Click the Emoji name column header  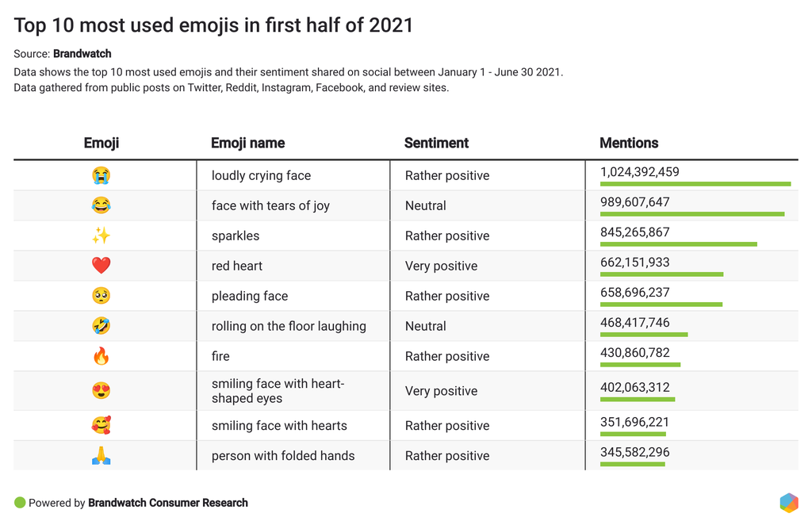click(247, 144)
